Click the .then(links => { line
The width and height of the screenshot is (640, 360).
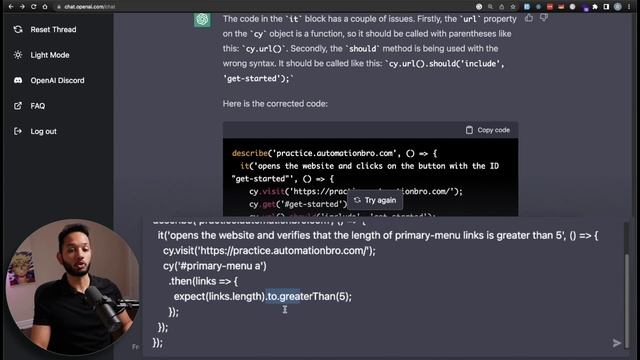click(203, 281)
